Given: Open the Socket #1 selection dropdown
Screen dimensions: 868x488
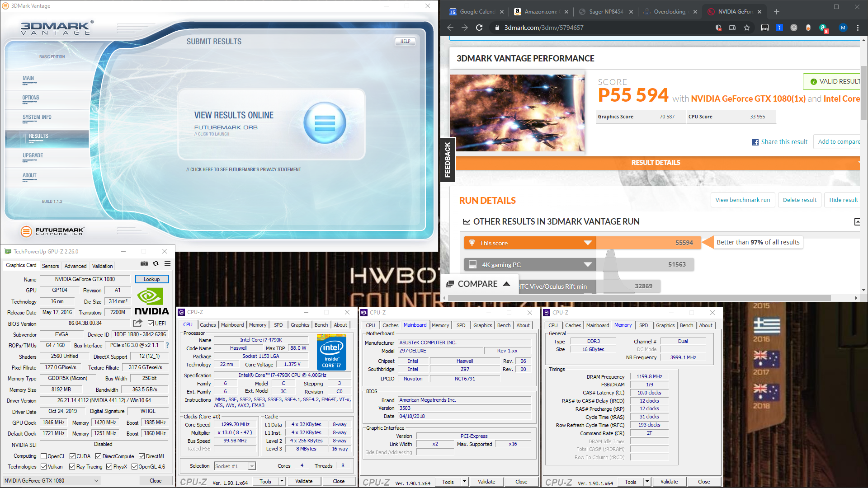Looking at the screenshot, I should click(x=235, y=466).
